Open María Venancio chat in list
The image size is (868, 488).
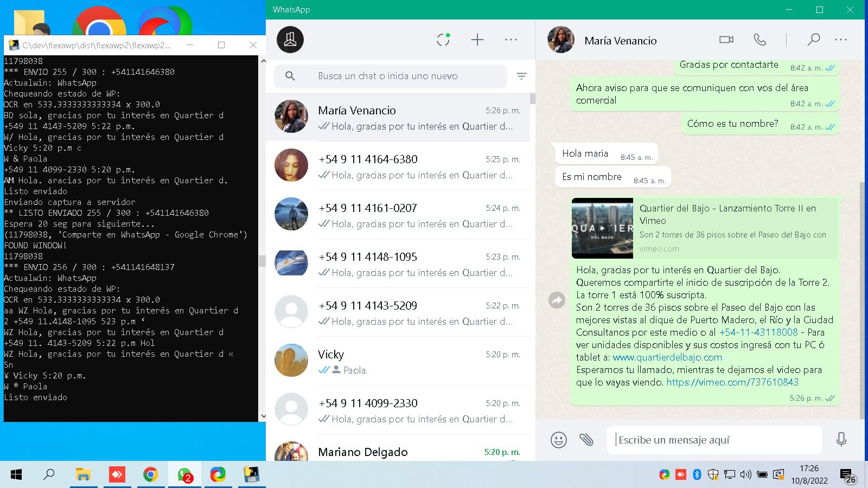pos(398,117)
